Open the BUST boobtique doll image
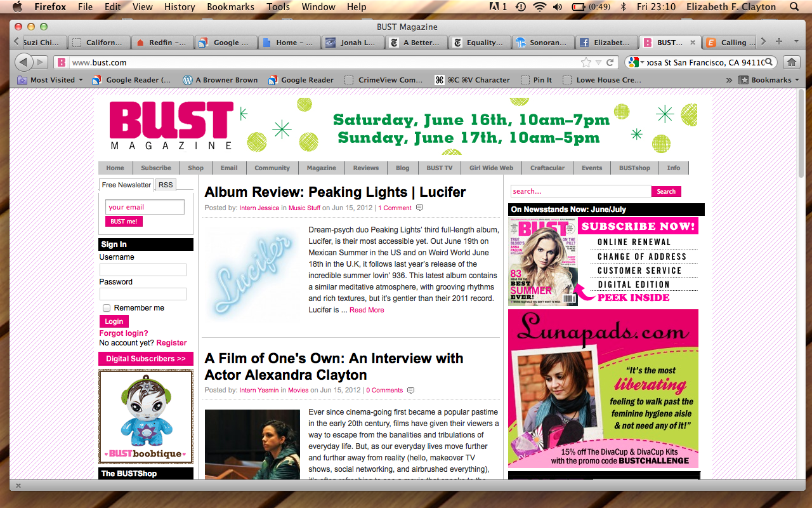Screen dimensions: 812x508 point(146,417)
